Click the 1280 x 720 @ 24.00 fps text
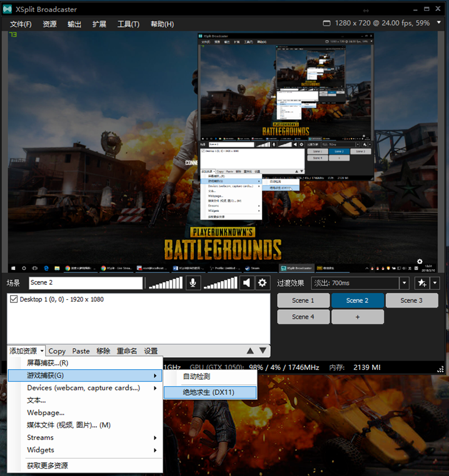Viewport: 449px width, 476px height. coord(382,23)
